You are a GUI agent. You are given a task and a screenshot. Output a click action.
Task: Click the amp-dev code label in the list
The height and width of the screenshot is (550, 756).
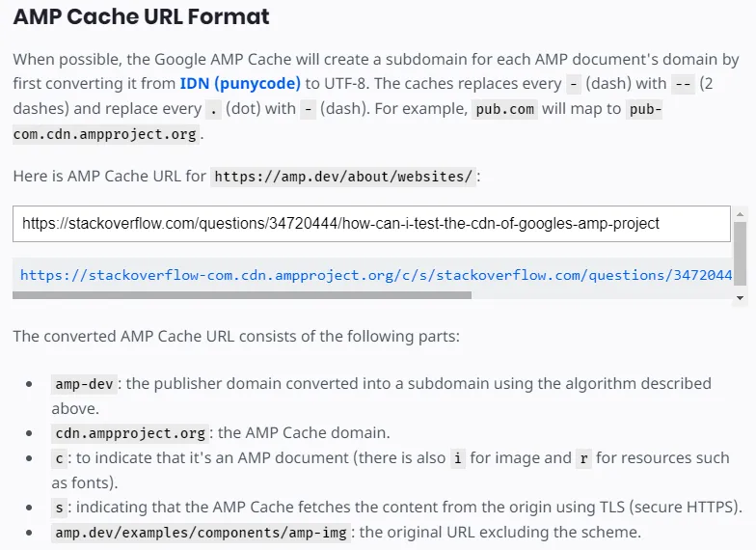[85, 384]
